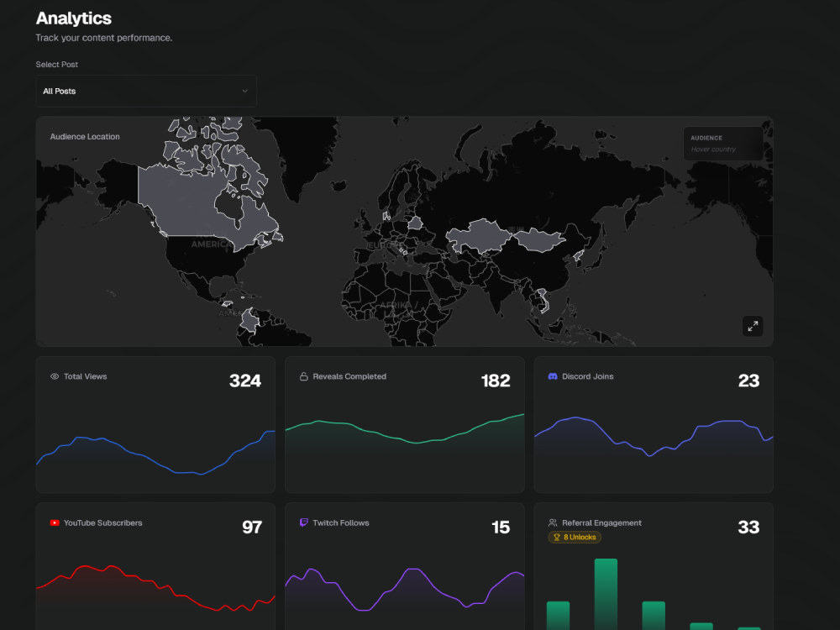Click the eye icon beside Total Views
Image resolution: width=840 pixels, height=630 pixels.
click(55, 376)
